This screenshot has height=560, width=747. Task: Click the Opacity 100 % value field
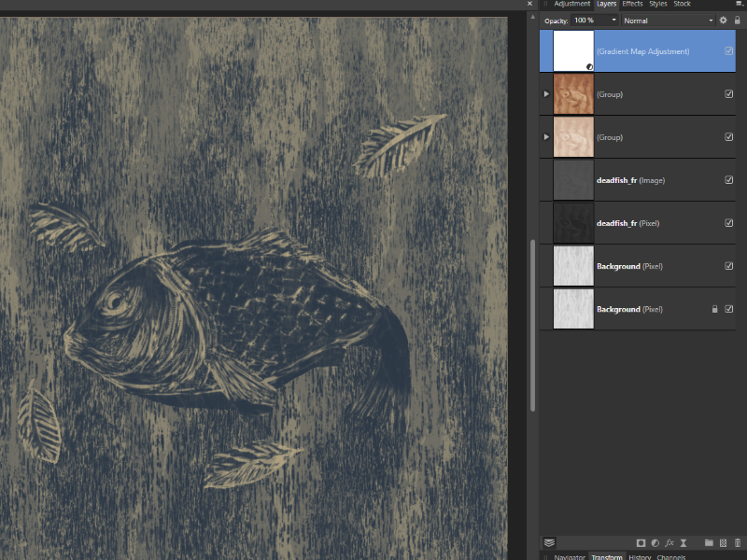coord(590,20)
